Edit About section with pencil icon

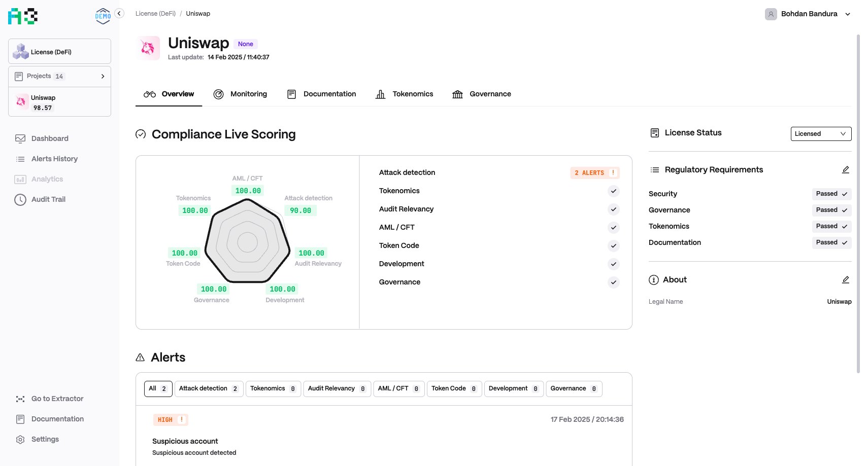pyautogui.click(x=846, y=279)
